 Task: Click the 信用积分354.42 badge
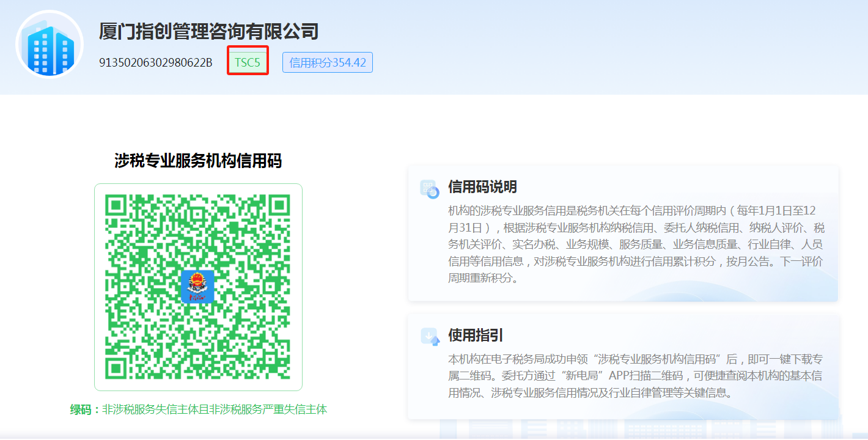[x=328, y=62]
